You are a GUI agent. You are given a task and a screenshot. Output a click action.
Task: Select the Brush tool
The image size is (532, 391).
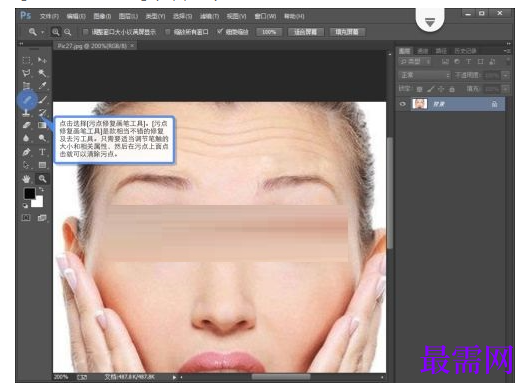pos(42,99)
